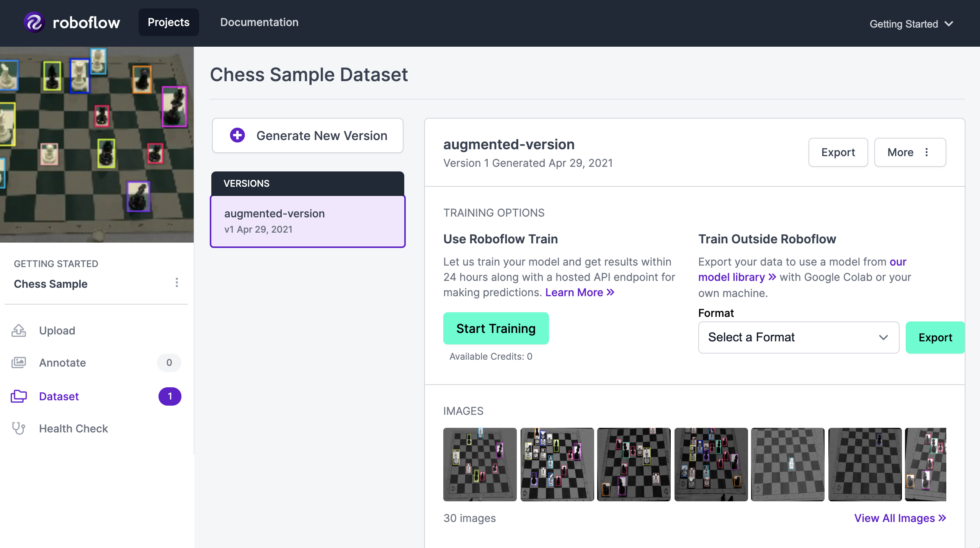Image resolution: width=980 pixels, height=548 pixels.
Task: Click the Start Training button
Action: (496, 328)
